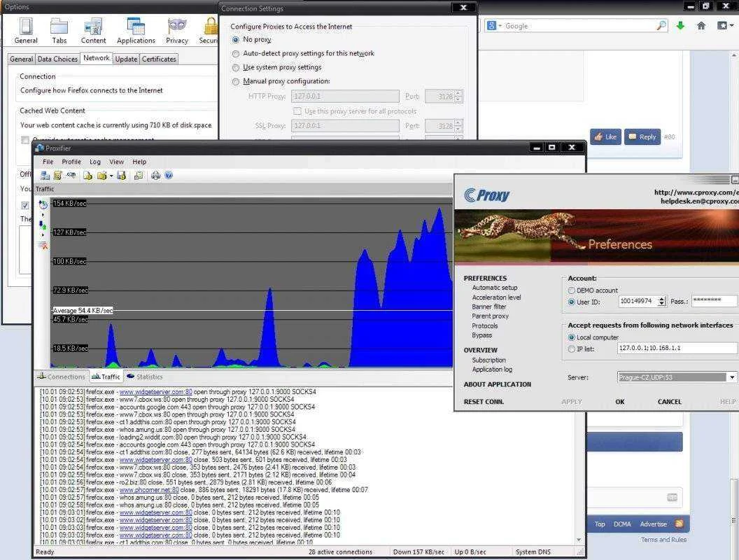739x560 pixels.
Task: Click the blue Help question-mark icon
Action: tap(169, 176)
